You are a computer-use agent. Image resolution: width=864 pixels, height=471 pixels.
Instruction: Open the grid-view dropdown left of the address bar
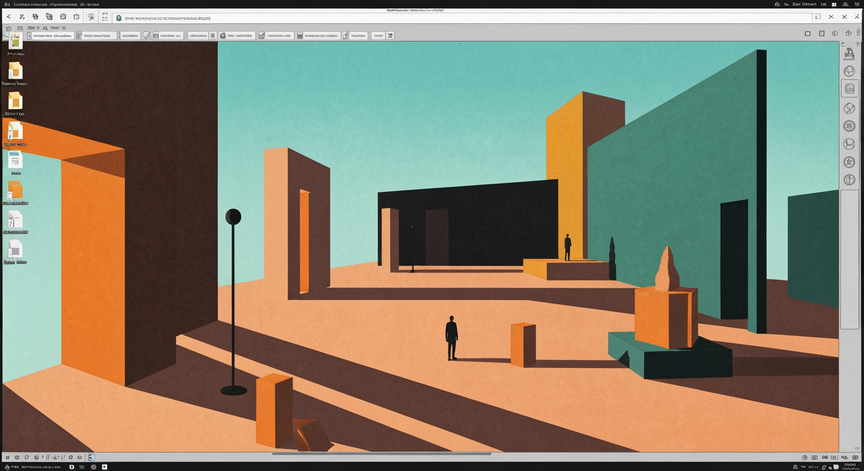pos(105,17)
